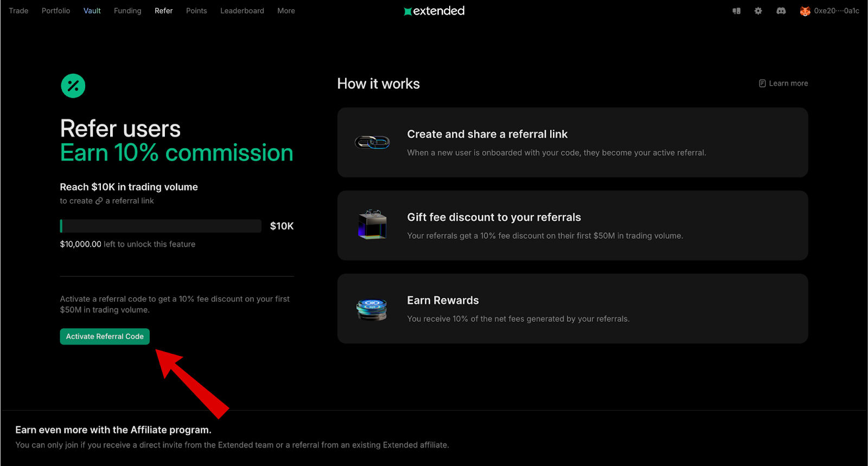Select the Earn Rewards card
Image resolution: width=868 pixels, height=466 pixels.
point(573,308)
